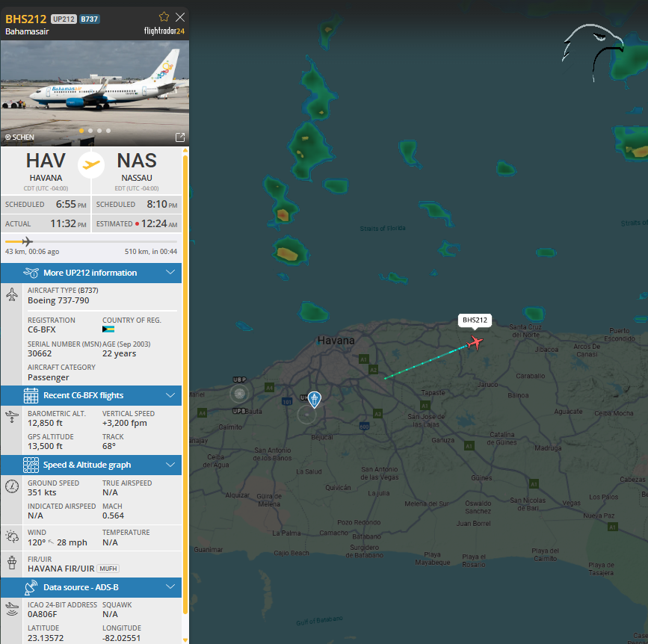Click the airplane info icon in header

coord(31,273)
